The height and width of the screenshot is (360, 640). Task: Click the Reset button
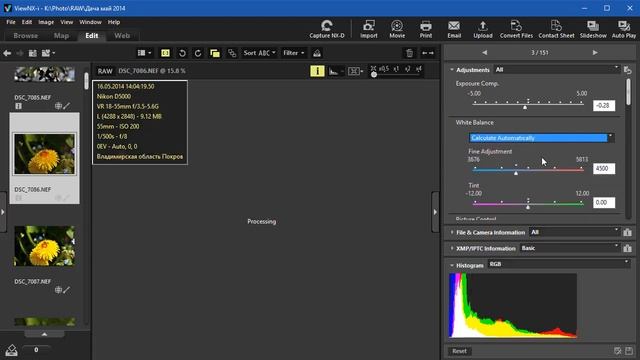click(x=459, y=351)
